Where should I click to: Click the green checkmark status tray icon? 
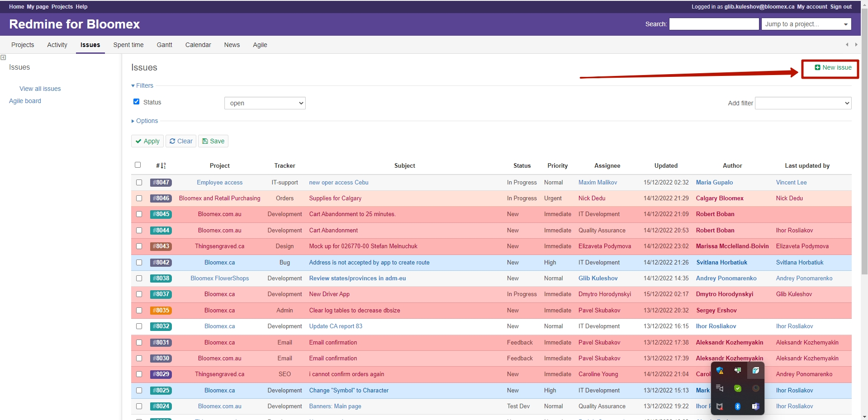(738, 388)
